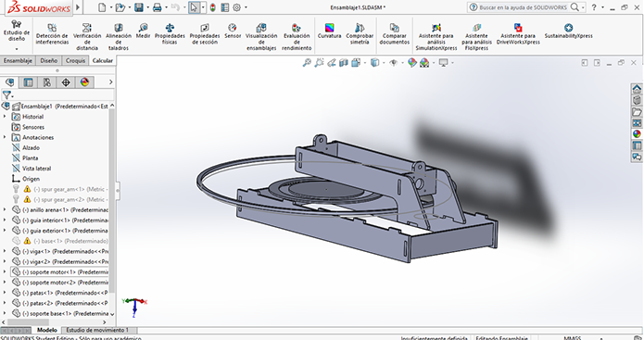
Task: Expand guia interior<1> component
Action: click(5, 220)
